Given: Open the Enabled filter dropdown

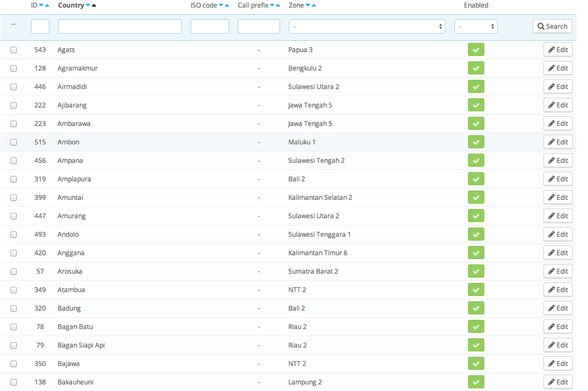Looking at the screenshot, I should coord(476,26).
